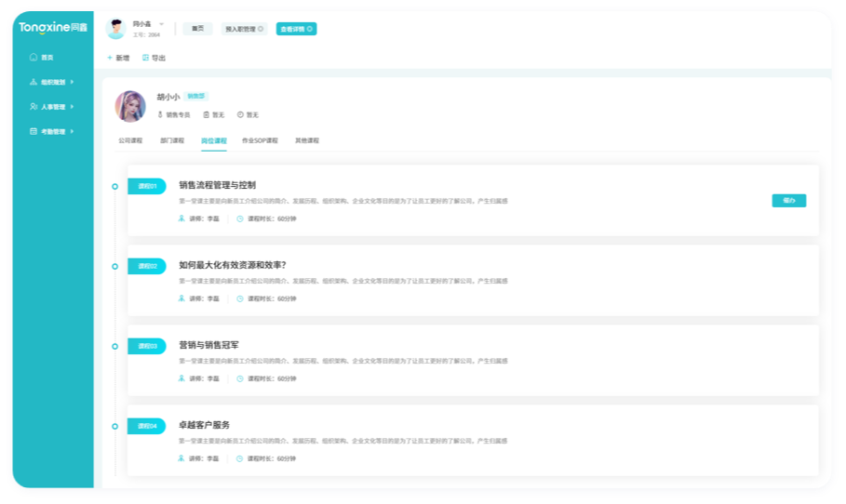Screen dimensions: 846x504
Task: Click the export icon beside 导出
Action: tap(146, 58)
